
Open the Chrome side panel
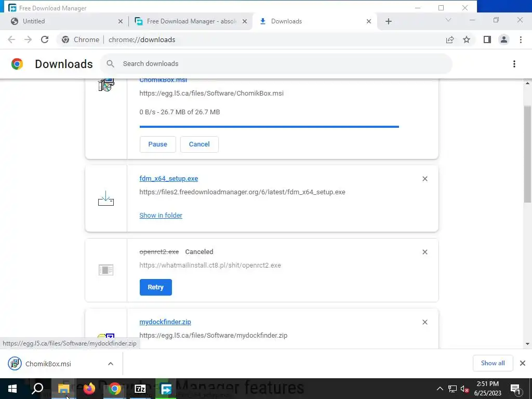pos(487,39)
